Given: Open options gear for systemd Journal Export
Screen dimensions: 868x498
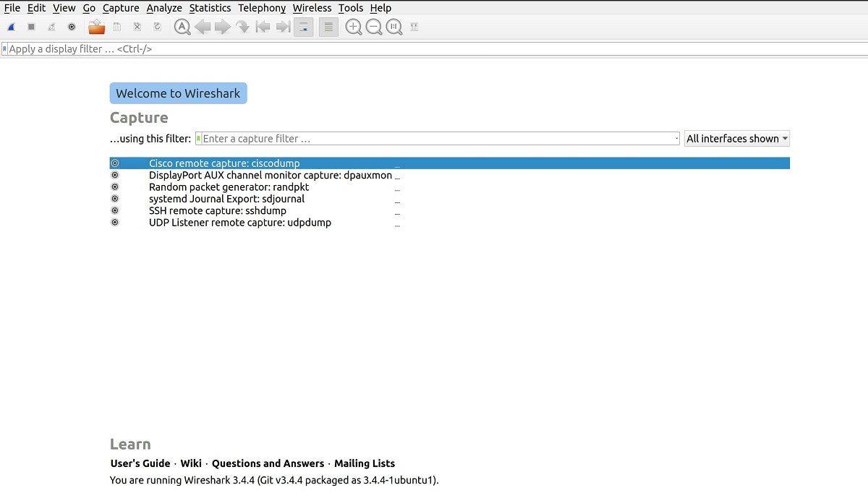Looking at the screenshot, I should (x=114, y=199).
